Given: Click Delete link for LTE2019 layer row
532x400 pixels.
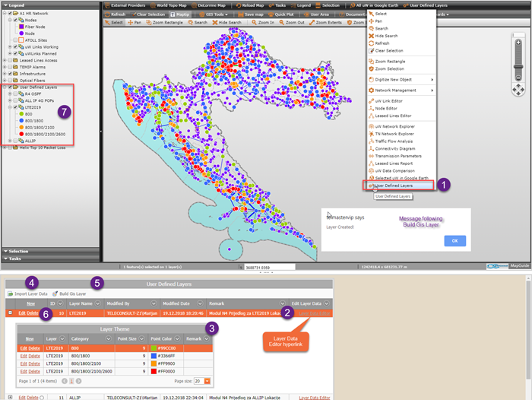Looking at the screenshot, I should [33, 313].
